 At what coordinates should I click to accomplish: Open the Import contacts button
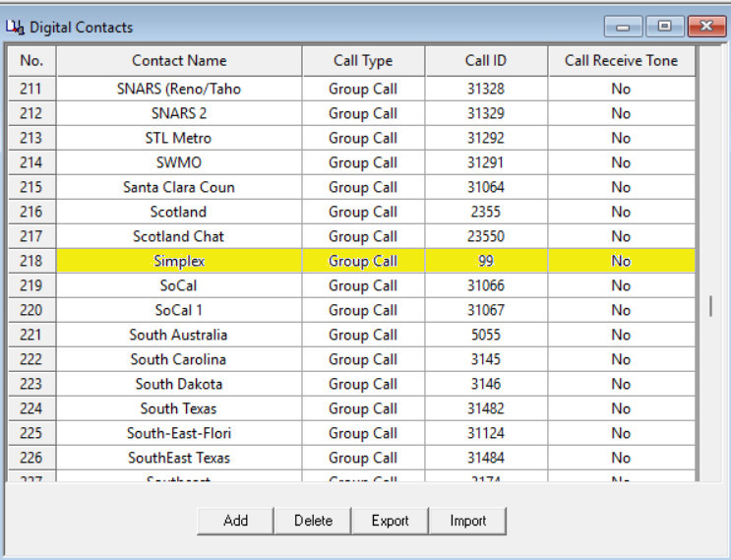[x=467, y=521]
